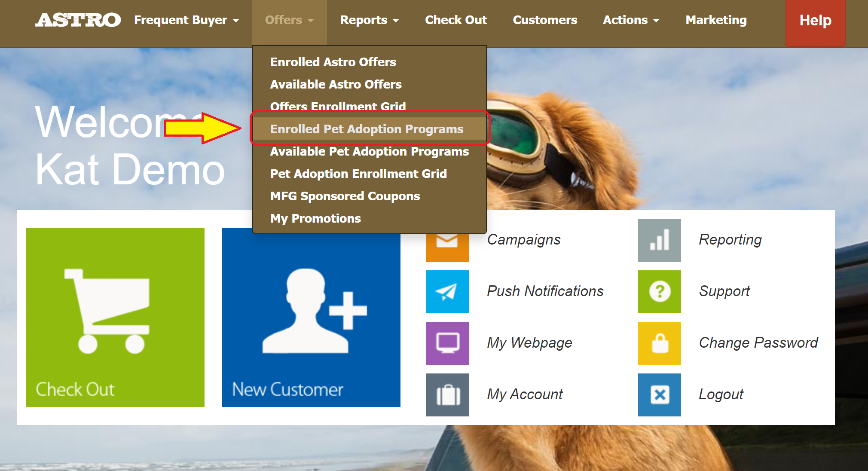Screen dimensions: 868x471
Task: Select Enrolled Pet Adoption Programs
Action: click(x=367, y=129)
